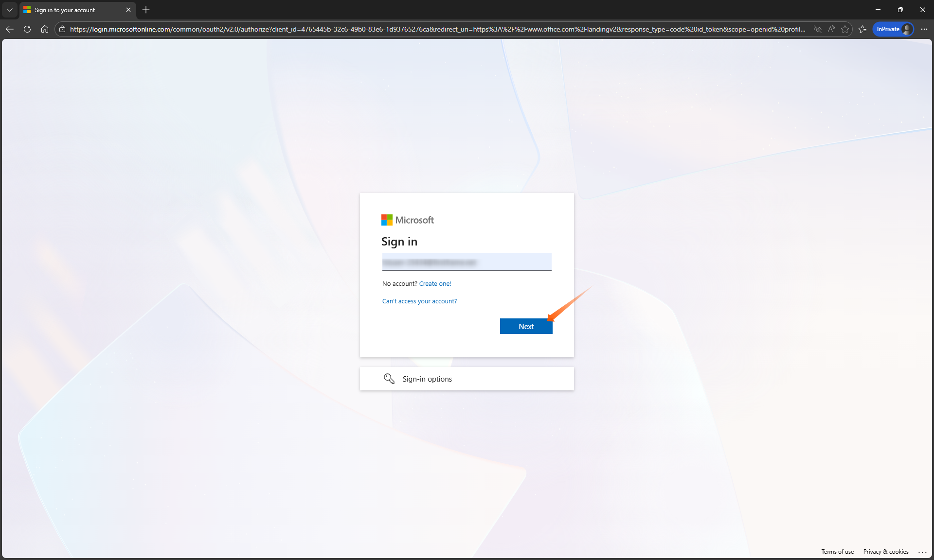Go to browser Home
934x560 pixels.
[45, 29]
